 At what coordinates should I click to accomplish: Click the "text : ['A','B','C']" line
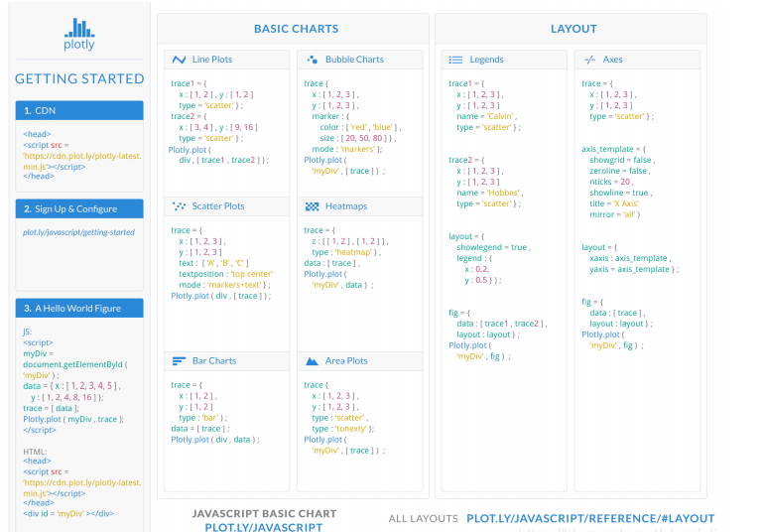coord(213,263)
